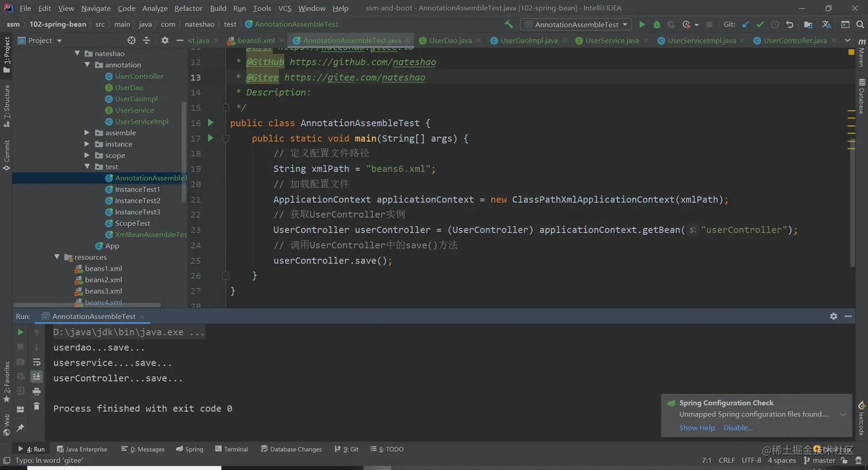Open the VCS menu

[285, 8]
